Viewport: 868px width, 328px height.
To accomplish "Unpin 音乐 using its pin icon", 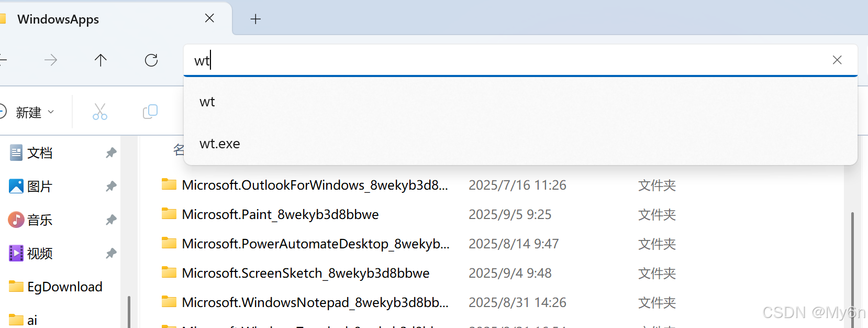I will tap(111, 220).
